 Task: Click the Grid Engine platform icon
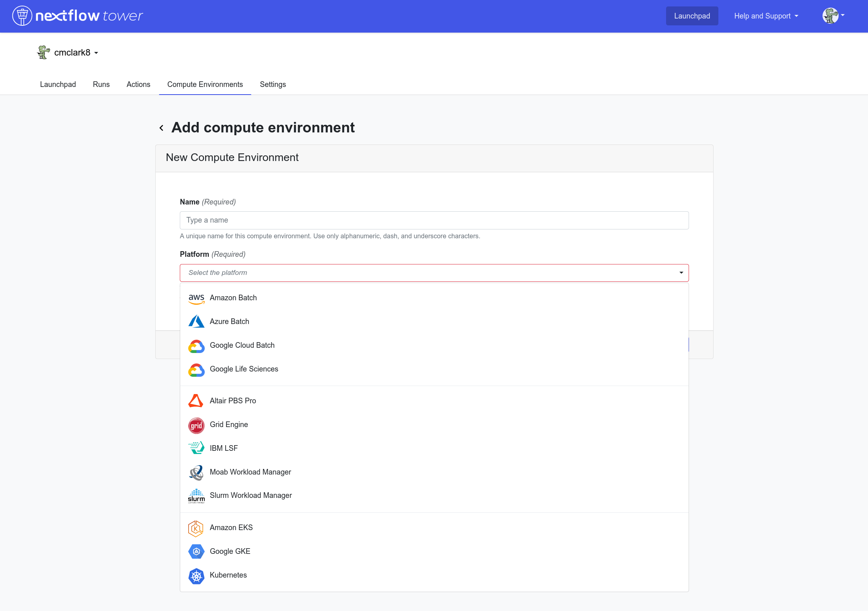pyautogui.click(x=196, y=425)
